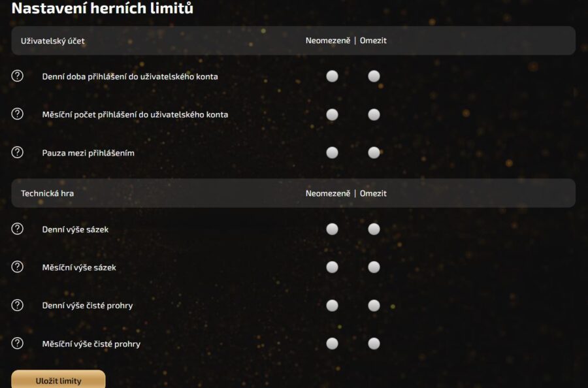588x388 pixels.
Task: Show info for Denní výše čisté prohry
Action: click(x=18, y=305)
